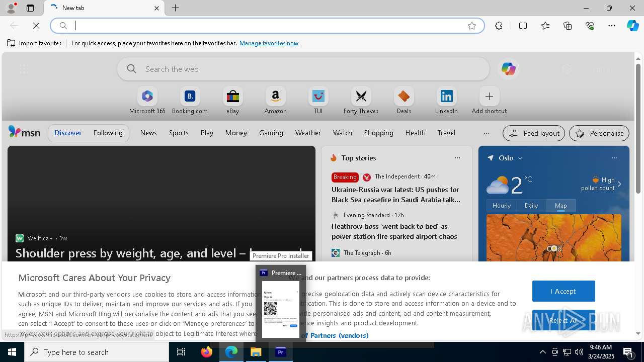
Task: Show hidden system tray icons
Action: point(542,352)
